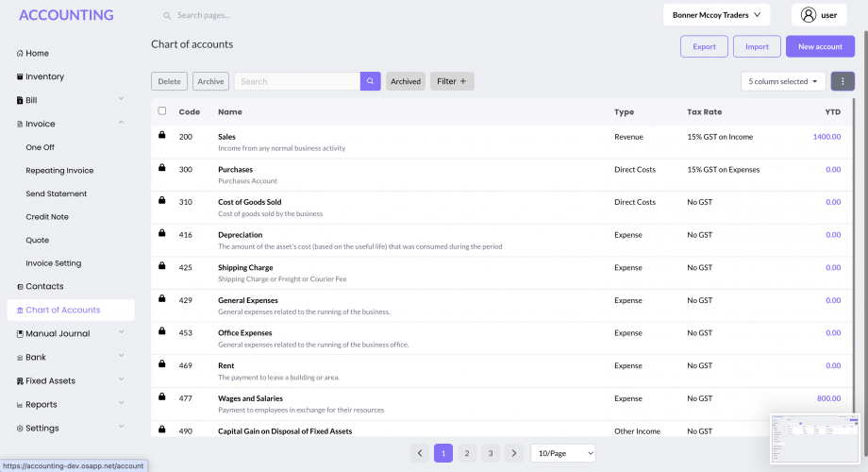Expand the Reports menu chevron
868x472 pixels.
121,403
